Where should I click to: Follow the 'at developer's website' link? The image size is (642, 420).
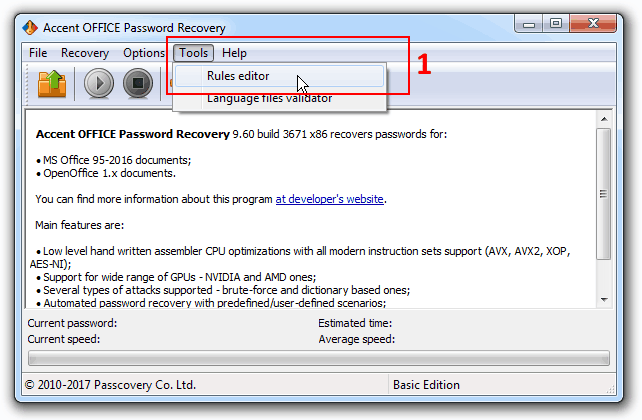(330, 199)
